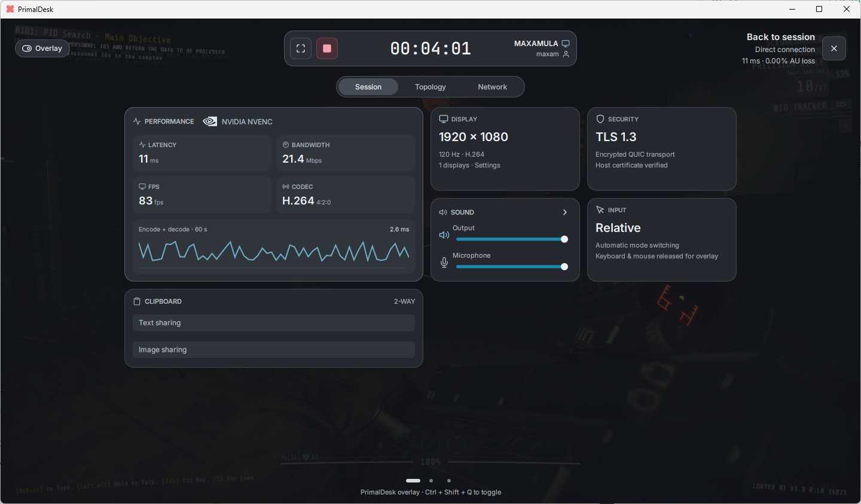Image resolution: width=861 pixels, height=504 pixels.
Task: Go to the middle overlay page dot
Action: pyautogui.click(x=431, y=481)
